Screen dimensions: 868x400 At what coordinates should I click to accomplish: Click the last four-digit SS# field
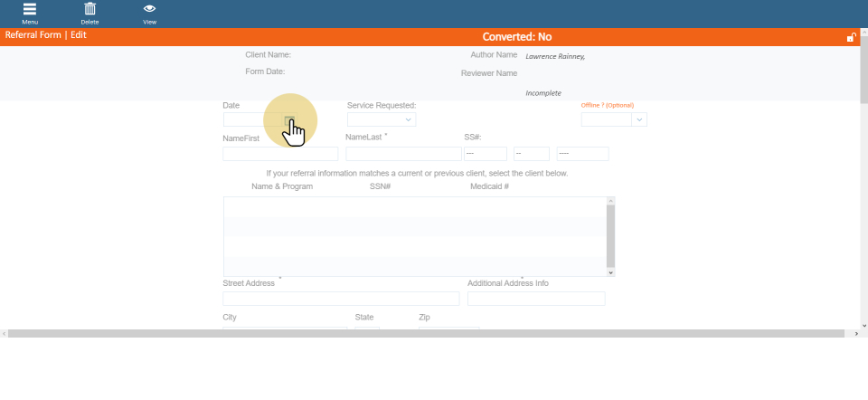tap(582, 154)
